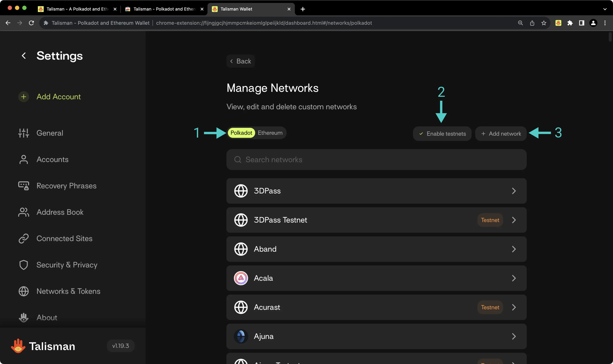Click Add network button
The width and height of the screenshot is (613, 364).
tap(501, 134)
